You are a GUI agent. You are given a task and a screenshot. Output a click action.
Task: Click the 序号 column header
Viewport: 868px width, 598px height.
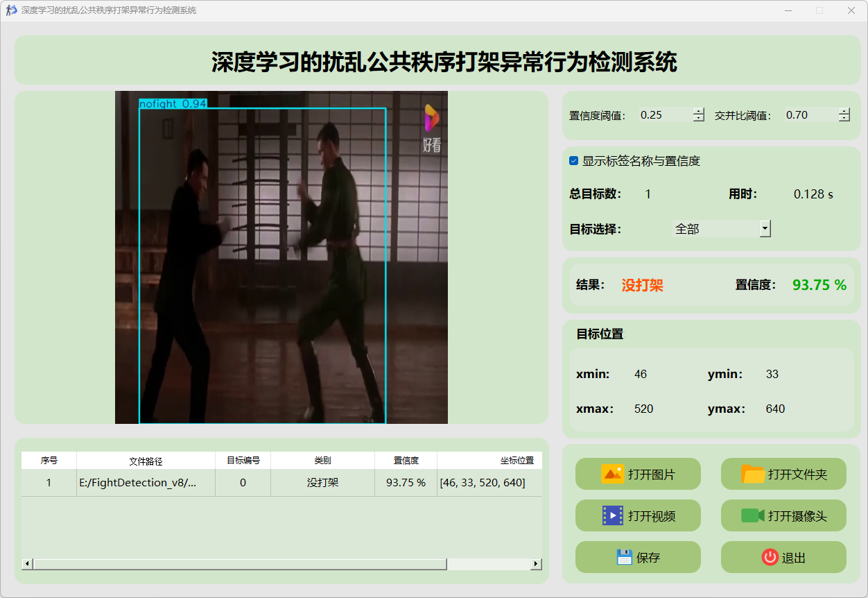coord(49,460)
